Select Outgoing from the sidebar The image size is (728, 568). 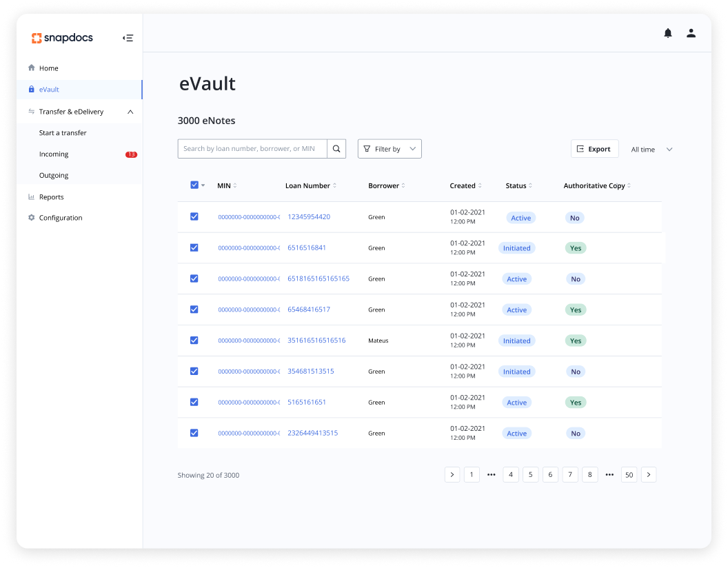click(54, 175)
